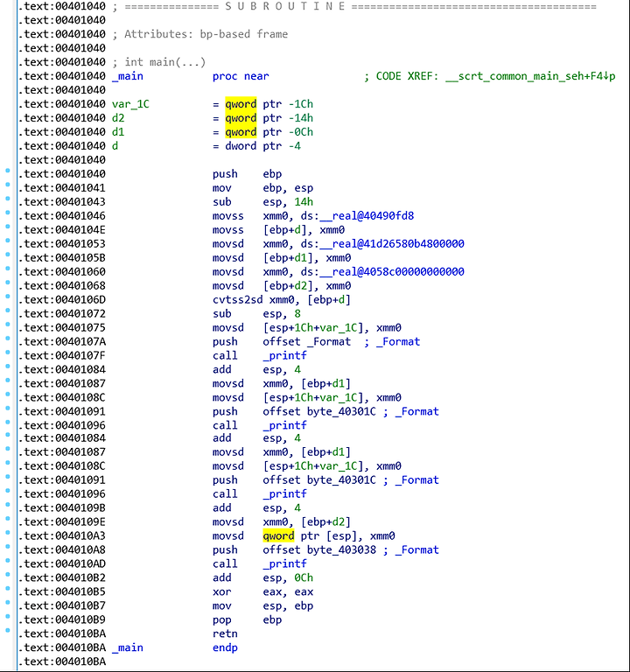Follow the _printf call at 0040107F
Screen dimensions: 630x672
click(285, 355)
